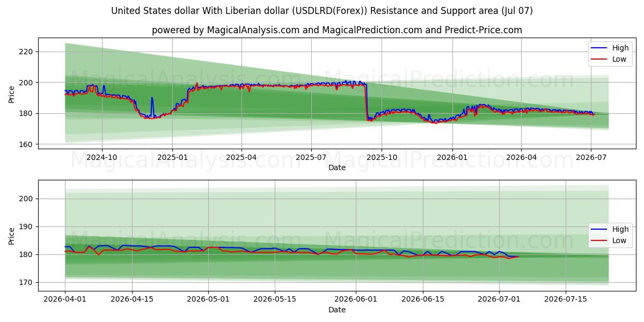The width and height of the screenshot is (644, 322).
Task: Click the 2025-01 date tick label
Action: pos(172,158)
